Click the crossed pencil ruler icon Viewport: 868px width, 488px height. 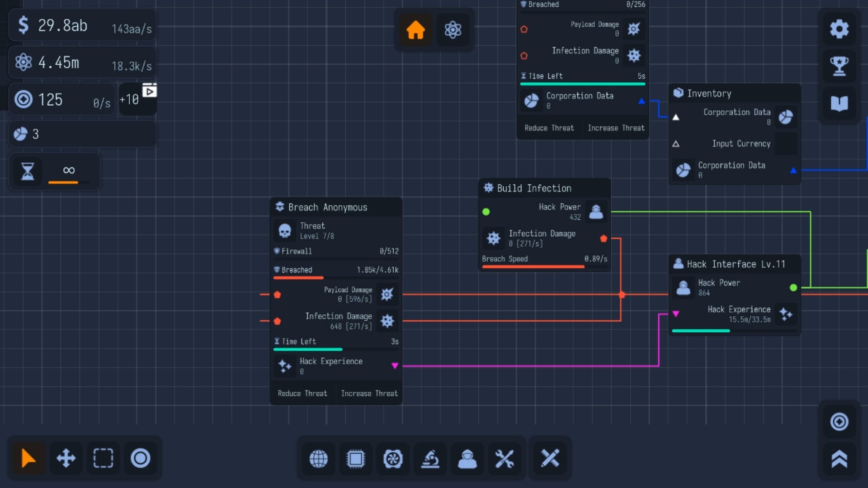(x=550, y=458)
